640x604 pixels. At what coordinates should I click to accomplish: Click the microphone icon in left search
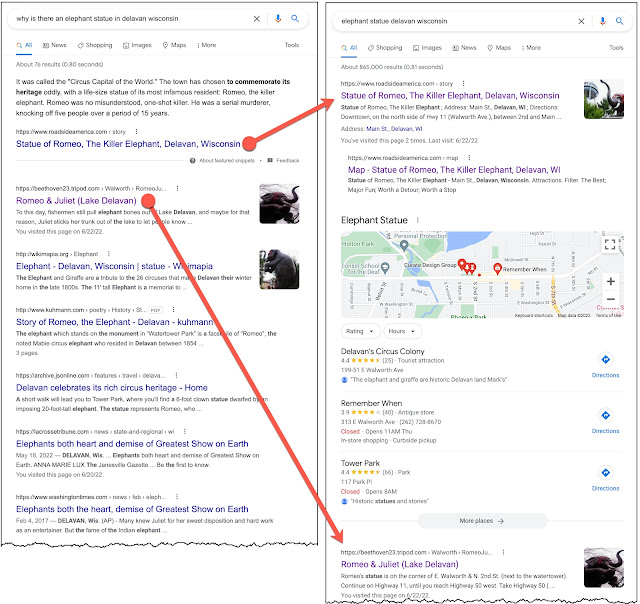(278, 19)
